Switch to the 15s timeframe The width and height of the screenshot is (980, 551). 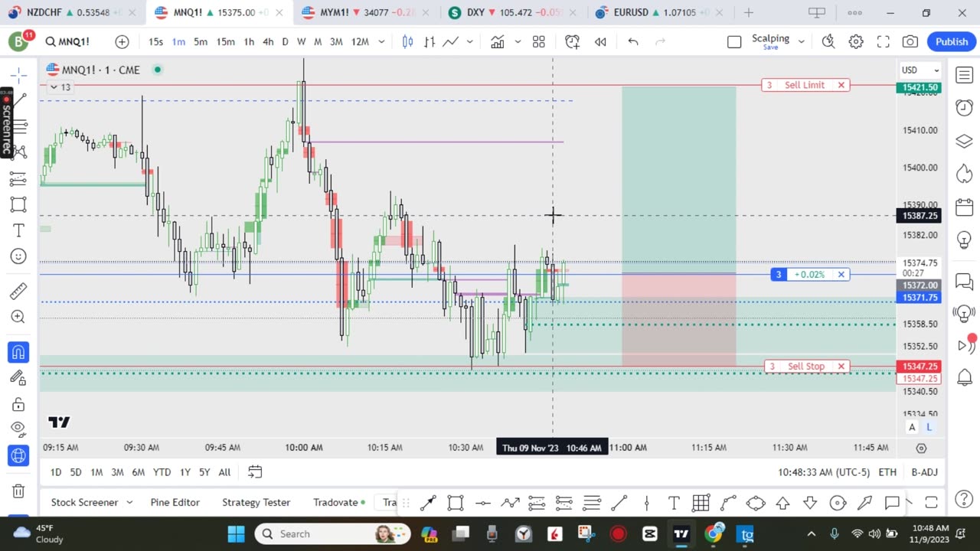click(155, 41)
